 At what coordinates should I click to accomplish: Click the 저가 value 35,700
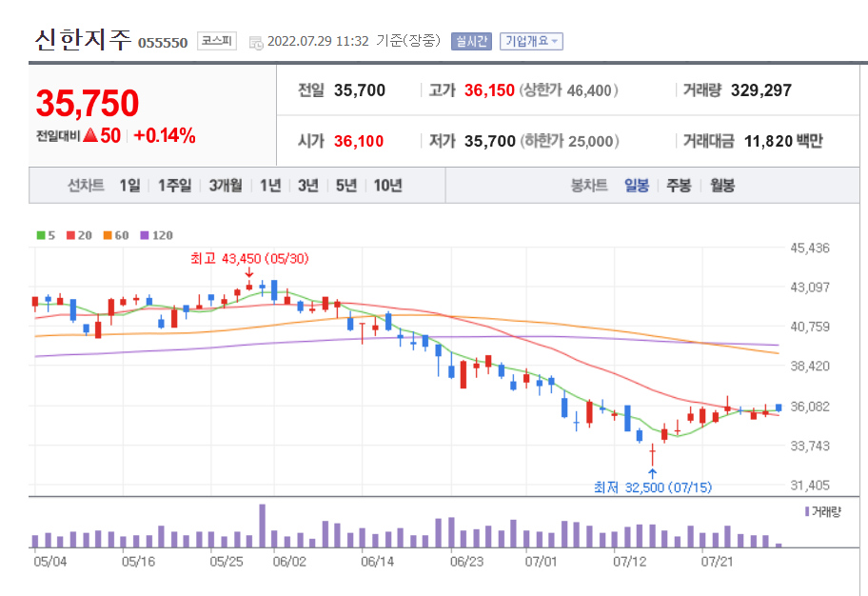[490, 141]
